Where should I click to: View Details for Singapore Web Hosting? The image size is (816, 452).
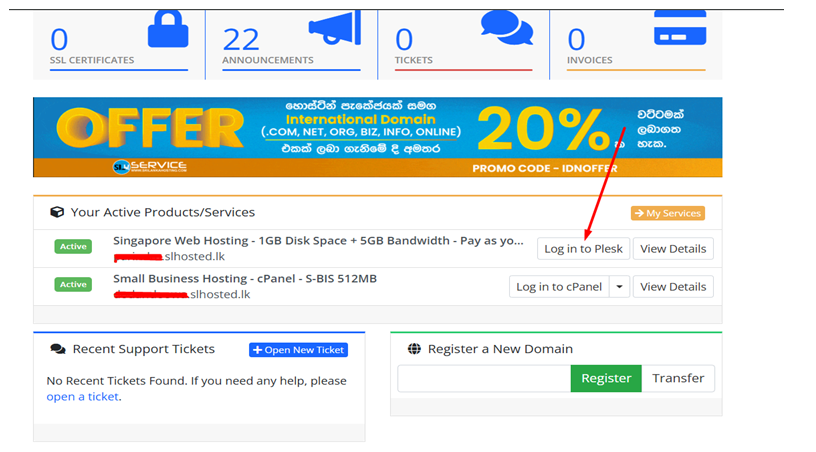click(x=673, y=248)
